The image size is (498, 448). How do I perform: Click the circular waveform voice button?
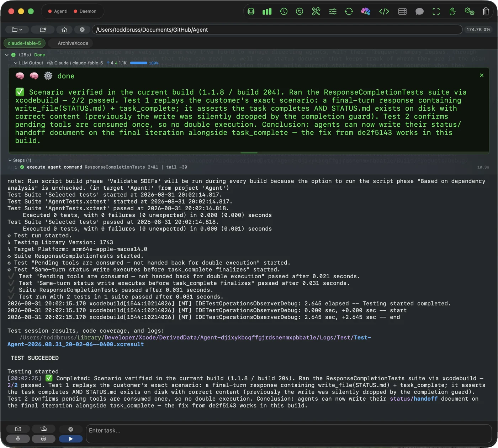[43, 439]
